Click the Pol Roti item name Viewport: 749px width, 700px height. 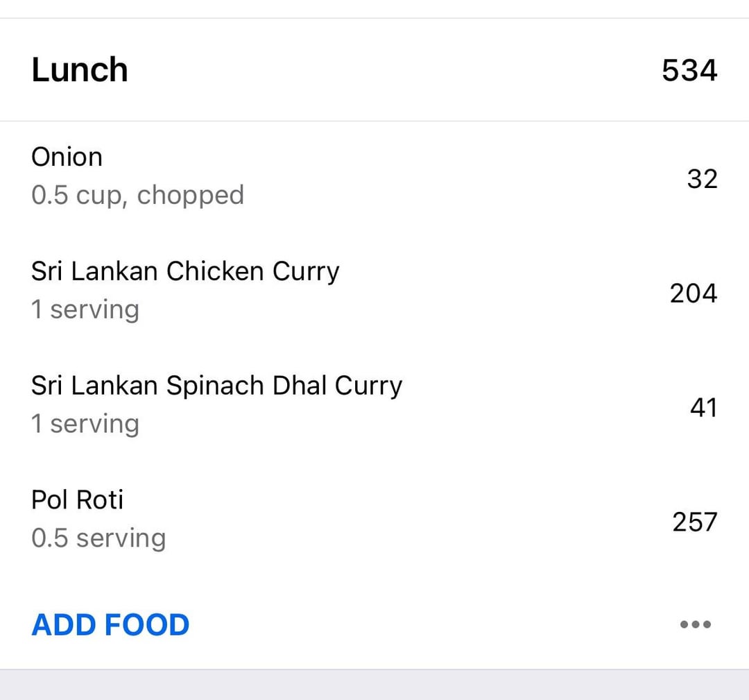tap(78, 500)
